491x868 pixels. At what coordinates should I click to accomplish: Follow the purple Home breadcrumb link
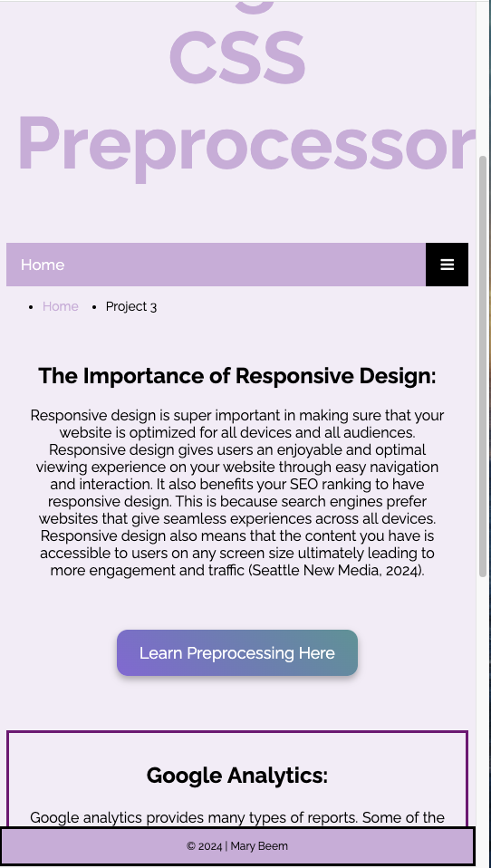point(61,306)
